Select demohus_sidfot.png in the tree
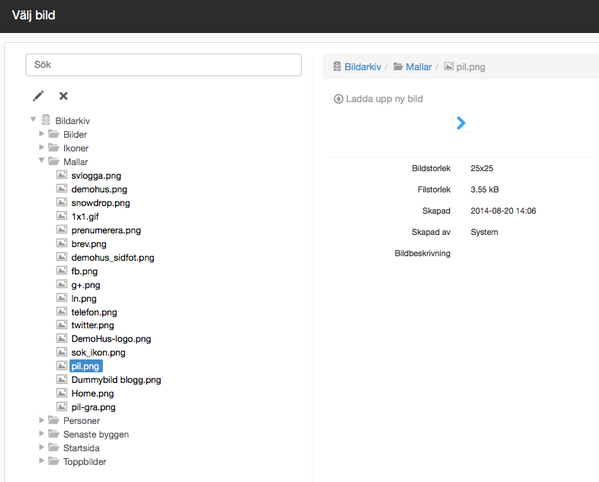The height and width of the screenshot is (482, 599). click(x=113, y=258)
